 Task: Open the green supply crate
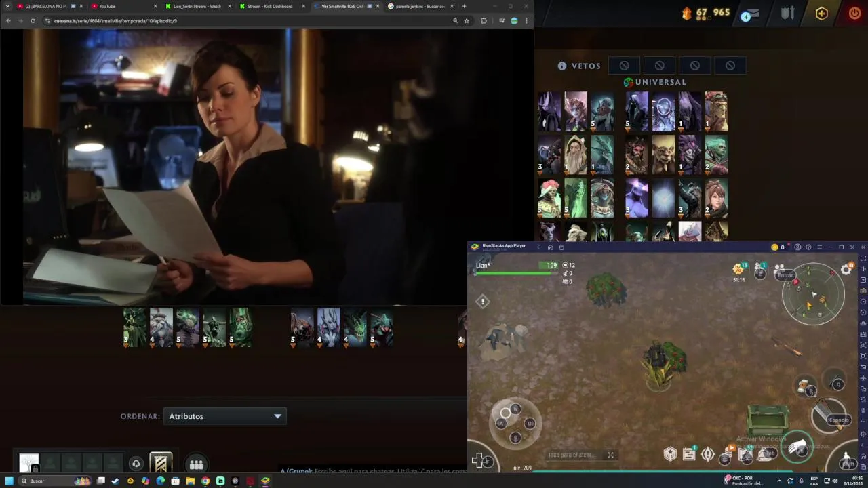click(x=768, y=420)
